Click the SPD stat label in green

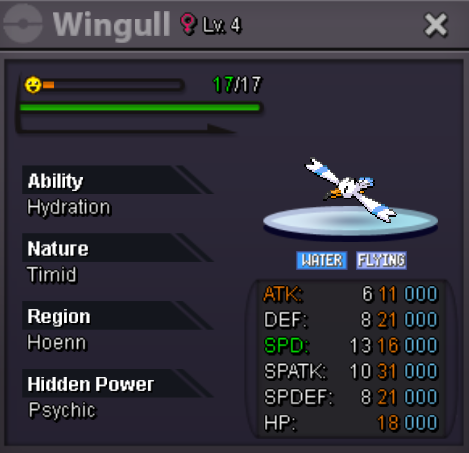pos(286,345)
